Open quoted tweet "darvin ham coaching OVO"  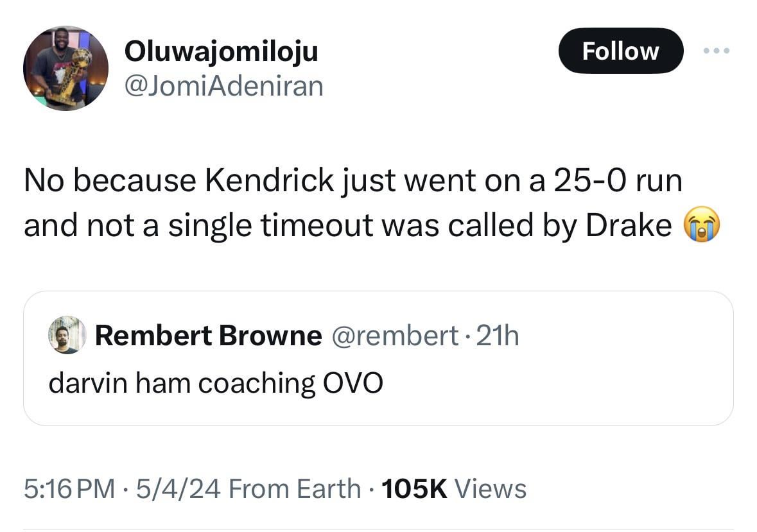[216, 383]
